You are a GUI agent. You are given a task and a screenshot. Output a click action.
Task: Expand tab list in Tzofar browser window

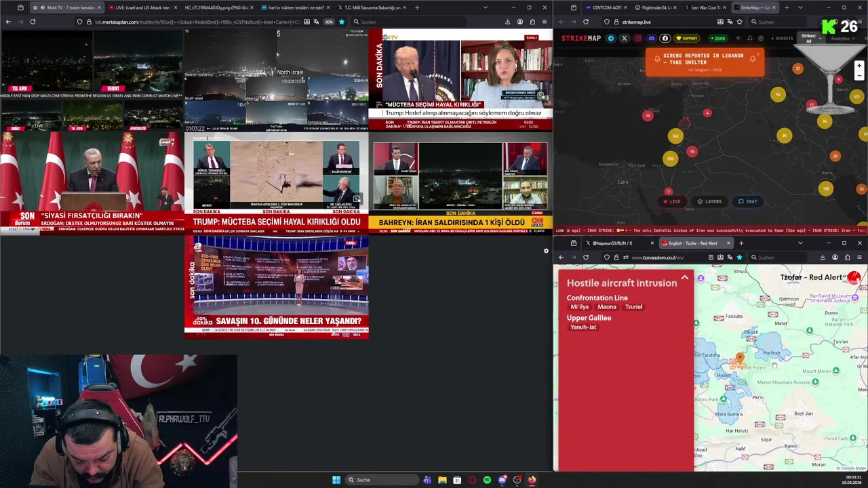pyautogui.click(x=800, y=243)
